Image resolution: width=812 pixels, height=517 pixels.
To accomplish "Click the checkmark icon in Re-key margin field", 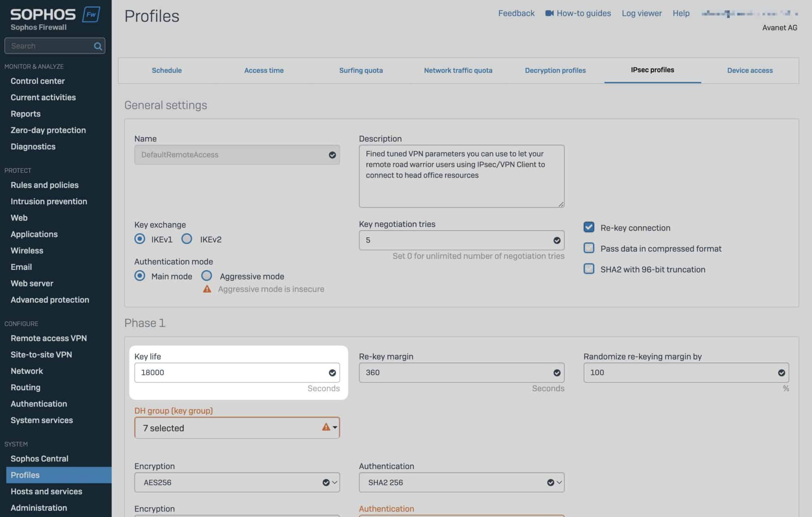I will click(557, 372).
